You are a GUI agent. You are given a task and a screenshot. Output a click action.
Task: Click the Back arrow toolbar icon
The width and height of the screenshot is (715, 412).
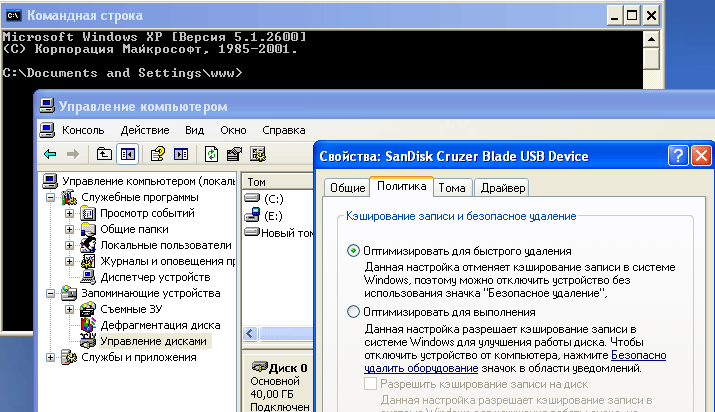point(50,154)
